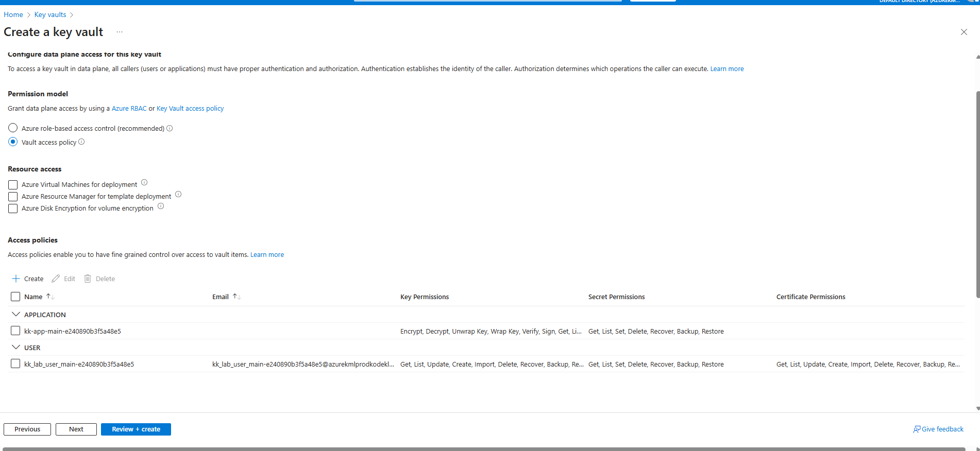Image resolution: width=980 pixels, height=451 pixels.
Task: Click the pencil Edit icon
Action: 56,279
